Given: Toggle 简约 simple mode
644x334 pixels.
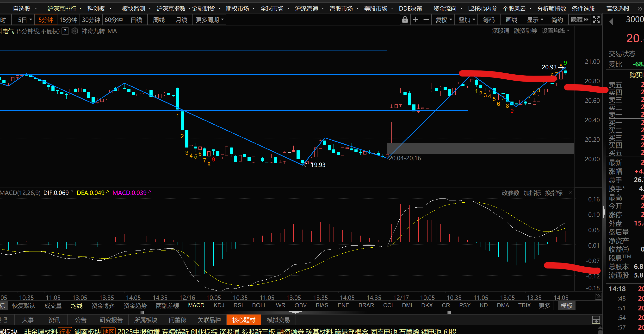Looking at the screenshot, I should (557, 19).
